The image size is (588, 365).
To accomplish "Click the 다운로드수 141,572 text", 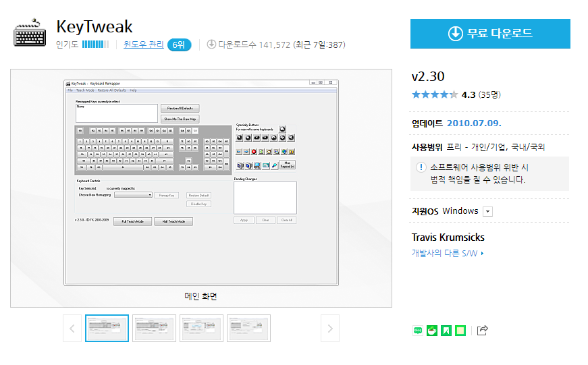I will [x=255, y=45].
